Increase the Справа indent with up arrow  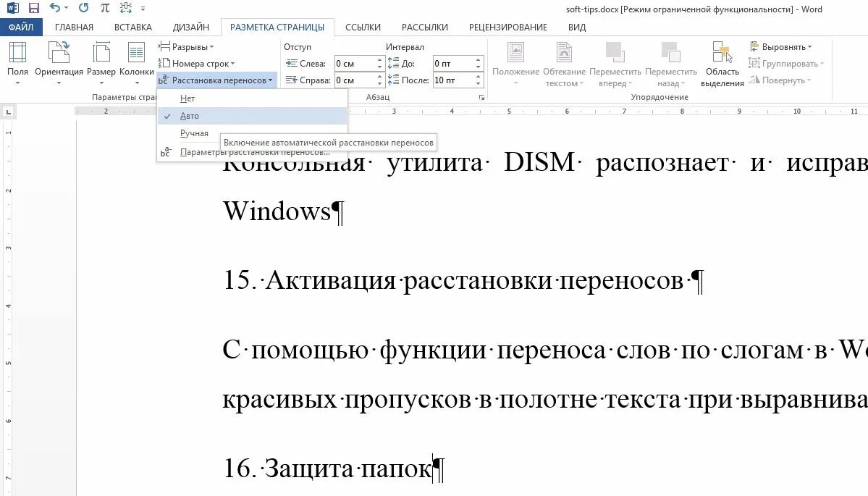pos(380,77)
